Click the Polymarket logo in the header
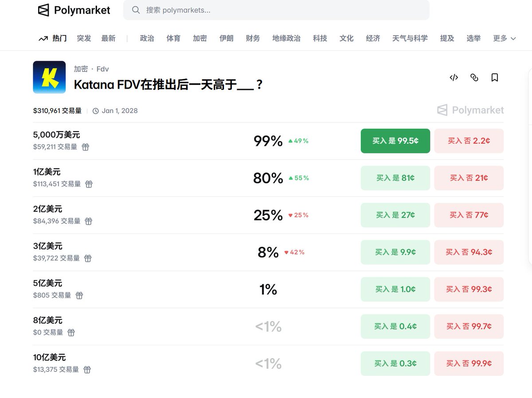 (x=74, y=10)
